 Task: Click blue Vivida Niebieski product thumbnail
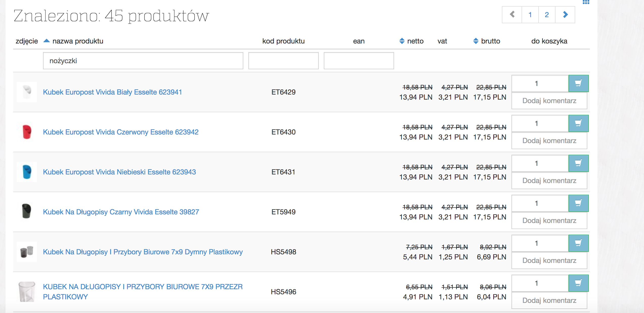click(27, 172)
